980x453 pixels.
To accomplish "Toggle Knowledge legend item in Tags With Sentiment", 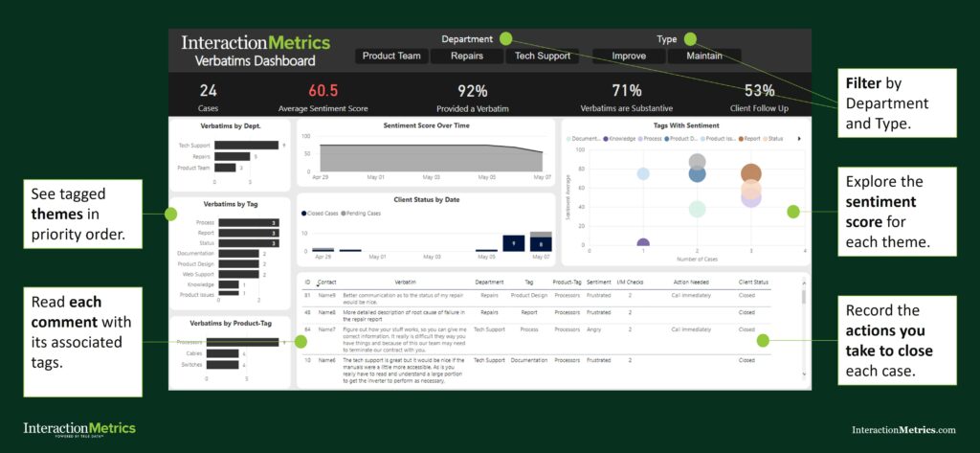I will click(619, 139).
